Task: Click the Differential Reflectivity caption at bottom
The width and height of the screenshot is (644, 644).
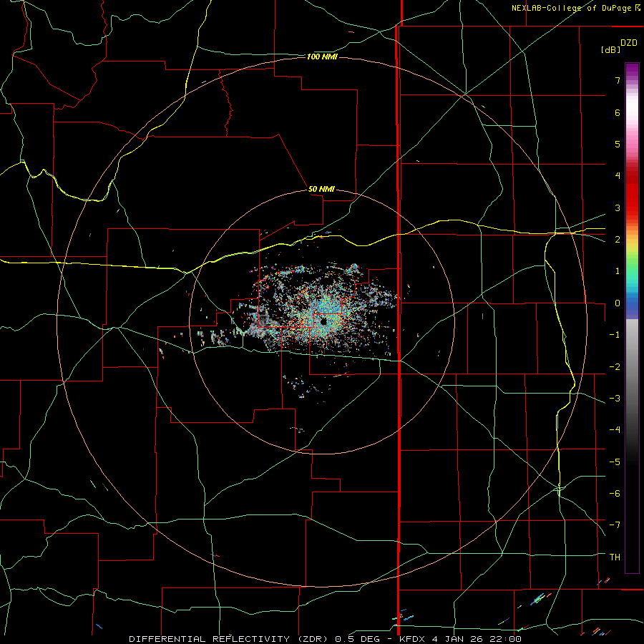Action: [325, 639]
